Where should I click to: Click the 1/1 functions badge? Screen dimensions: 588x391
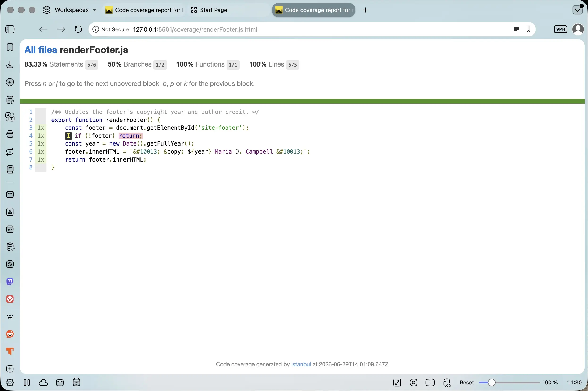click(x=233, y=65)
